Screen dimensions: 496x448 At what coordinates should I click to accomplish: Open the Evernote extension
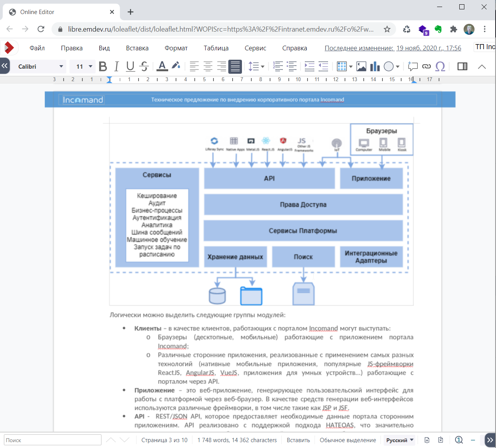pos(438,29)
